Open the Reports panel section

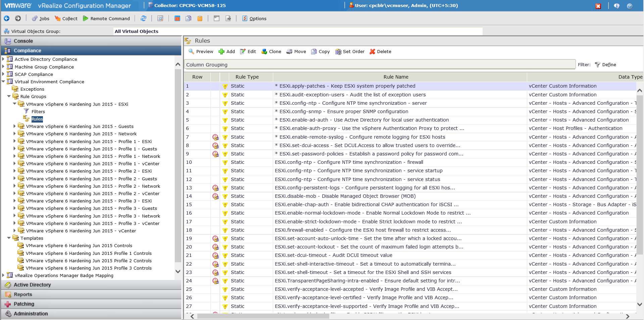(x=91, y=294)
